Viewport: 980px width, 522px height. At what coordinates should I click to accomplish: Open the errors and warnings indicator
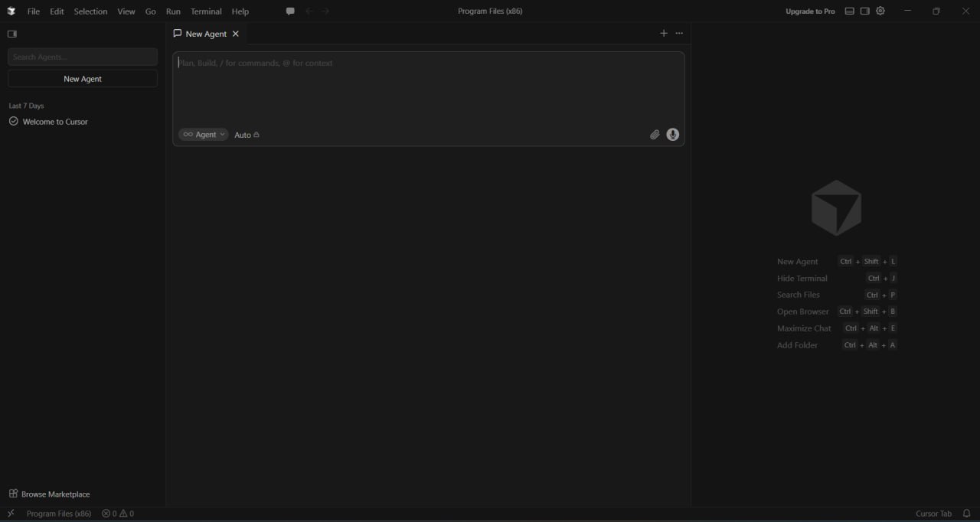(118, 514)
